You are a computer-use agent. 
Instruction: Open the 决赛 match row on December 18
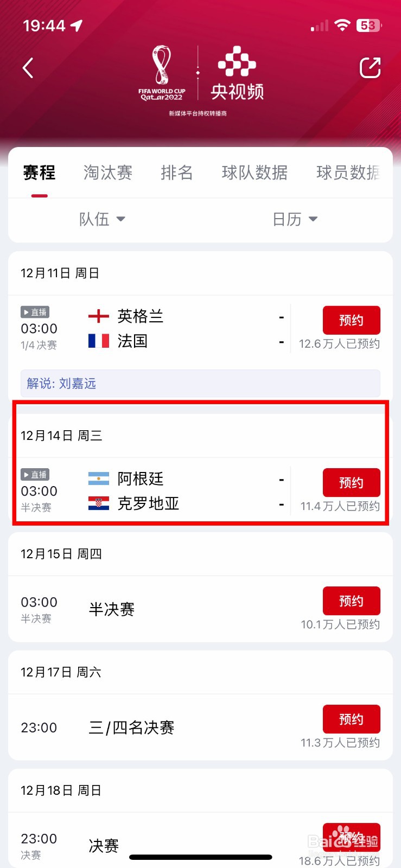coord(200,840)
